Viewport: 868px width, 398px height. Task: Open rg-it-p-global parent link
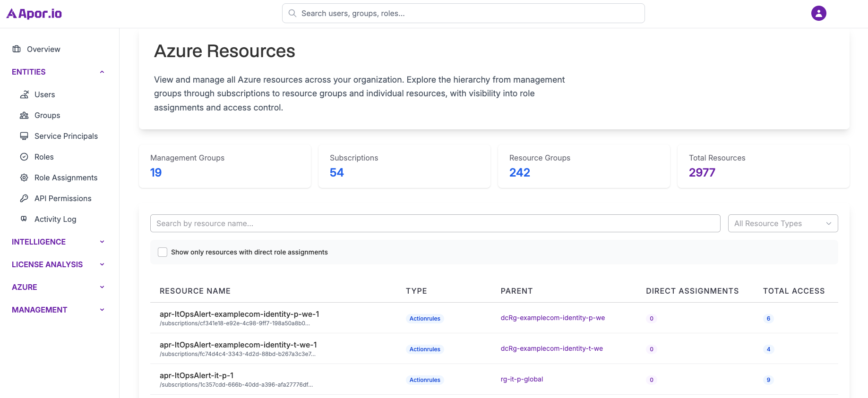[x=522, y=379]
